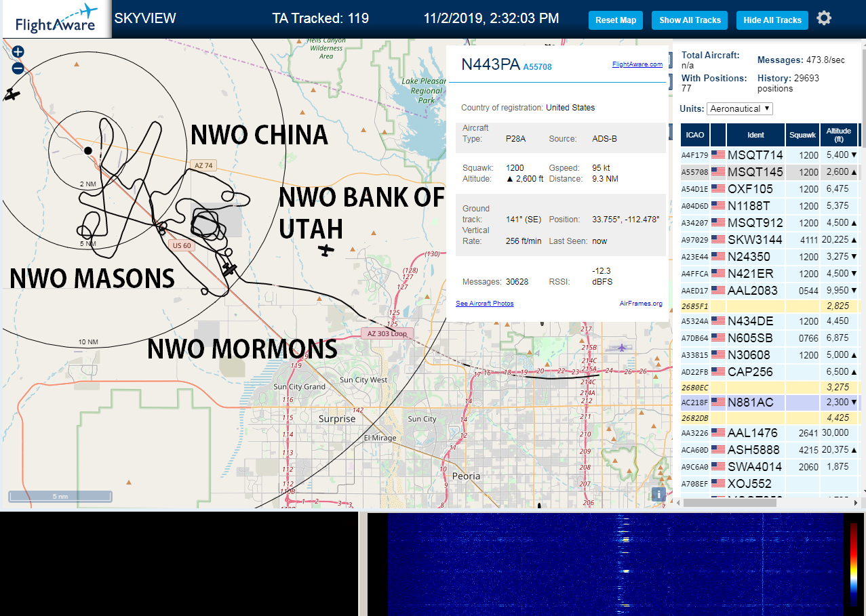Select the N1188T aircraft row
This screenshot has height=616, width=866.
point(770,206)
